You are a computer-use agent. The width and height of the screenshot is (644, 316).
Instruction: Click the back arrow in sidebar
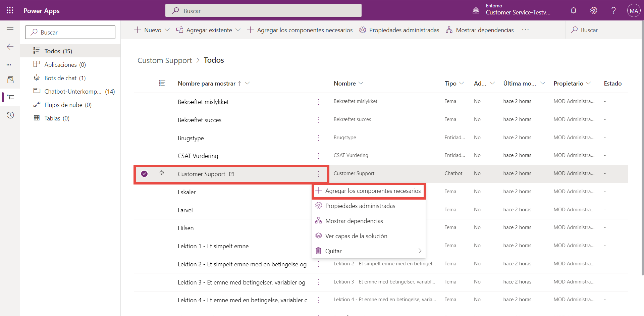coord(10,47)
